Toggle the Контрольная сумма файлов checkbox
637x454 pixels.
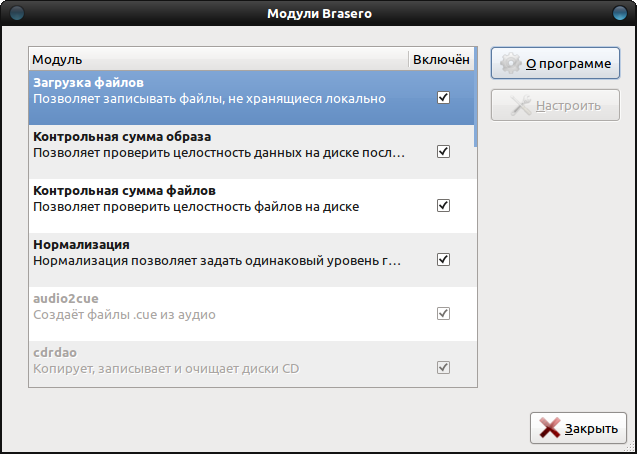[x=443, y=205]
